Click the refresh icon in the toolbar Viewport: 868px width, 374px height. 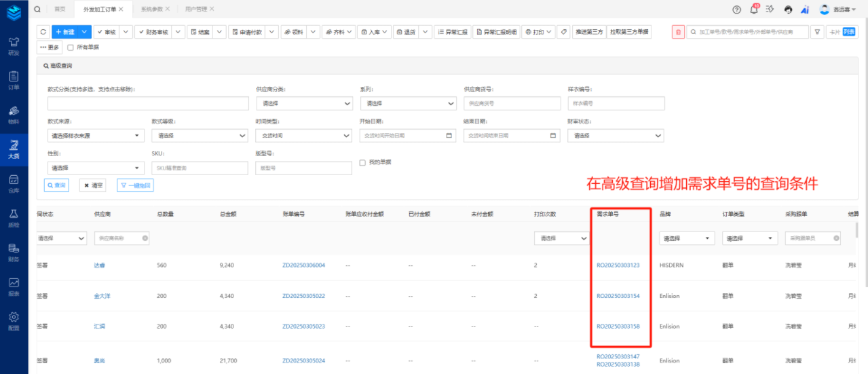point(43,32)
